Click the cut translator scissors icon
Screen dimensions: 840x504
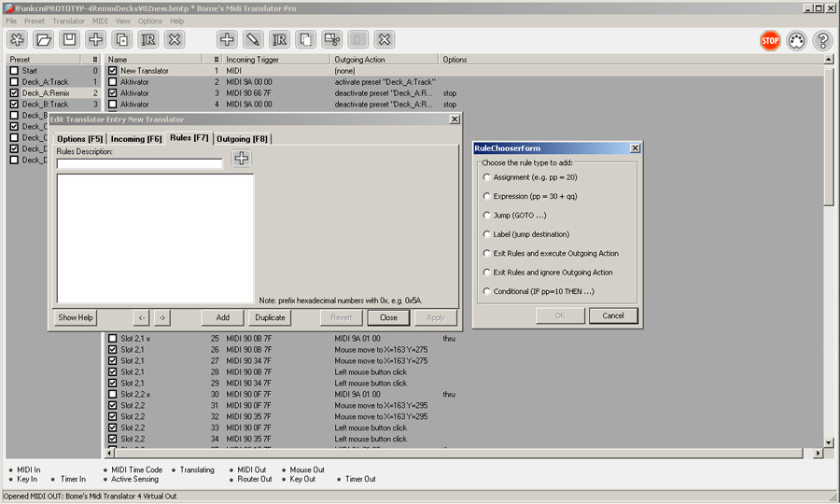click(332, 39)
